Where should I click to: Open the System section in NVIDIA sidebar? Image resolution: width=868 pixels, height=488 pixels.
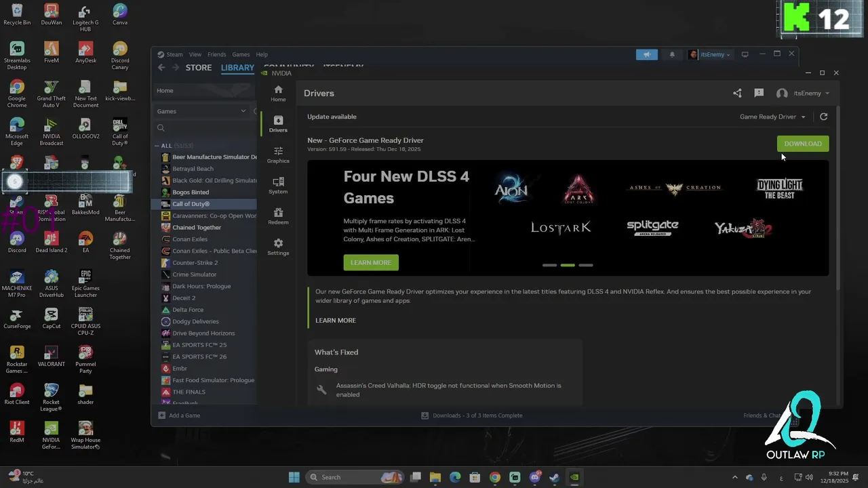coord(278,186)
